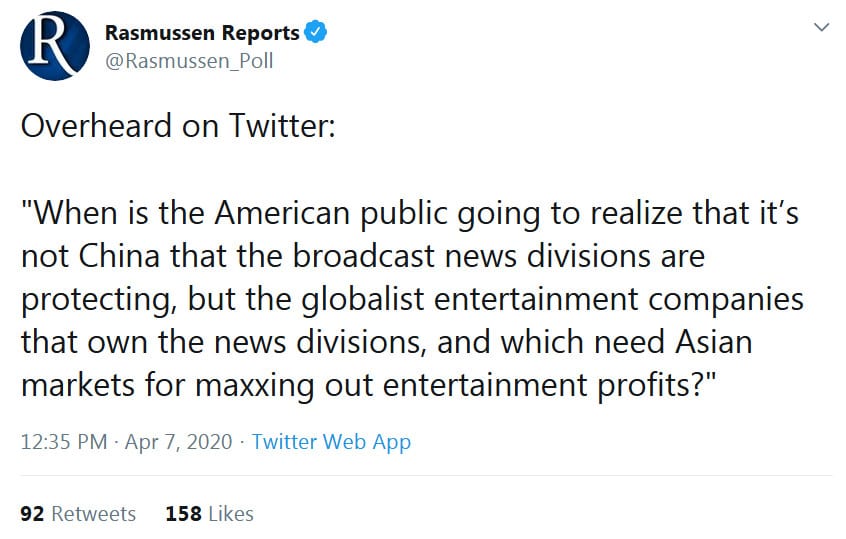Click the word "Likes" label
This screenshot has height=539, width=846.
(231, 514)
